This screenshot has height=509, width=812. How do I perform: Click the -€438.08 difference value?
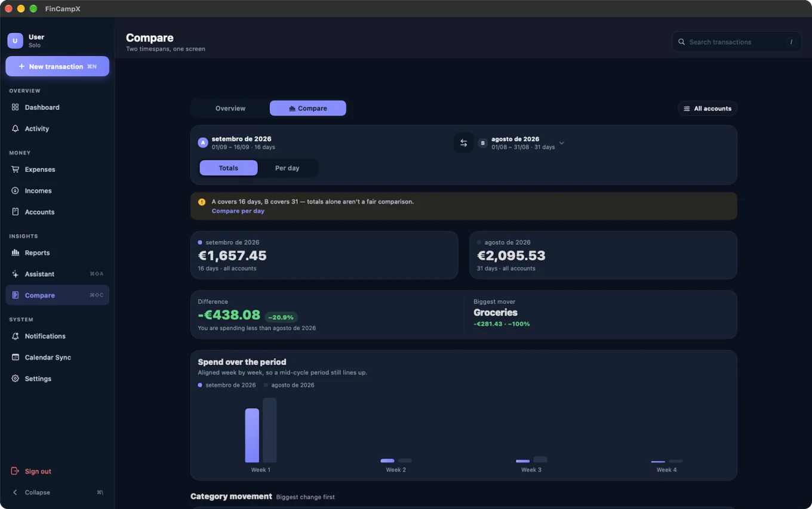(x=229, y=315)
